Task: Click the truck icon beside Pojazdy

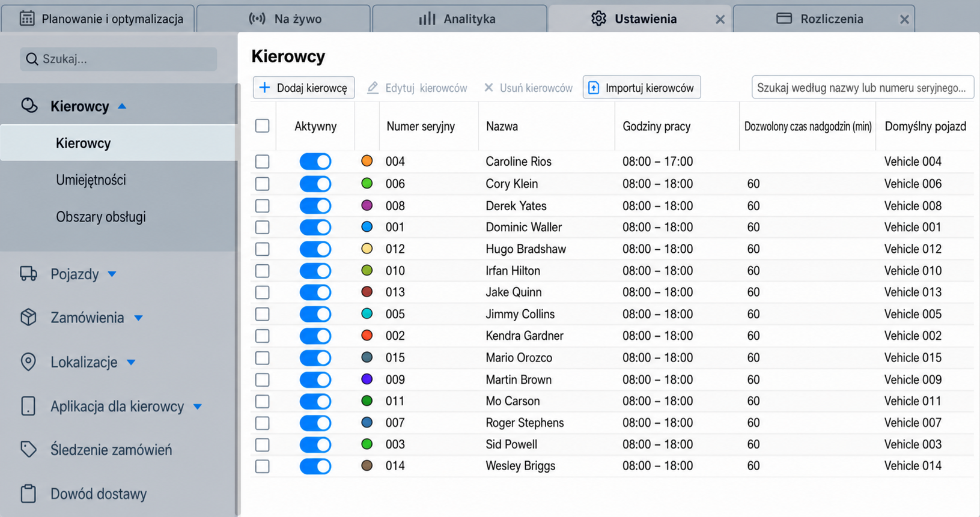Action: (x=28, y=274)
